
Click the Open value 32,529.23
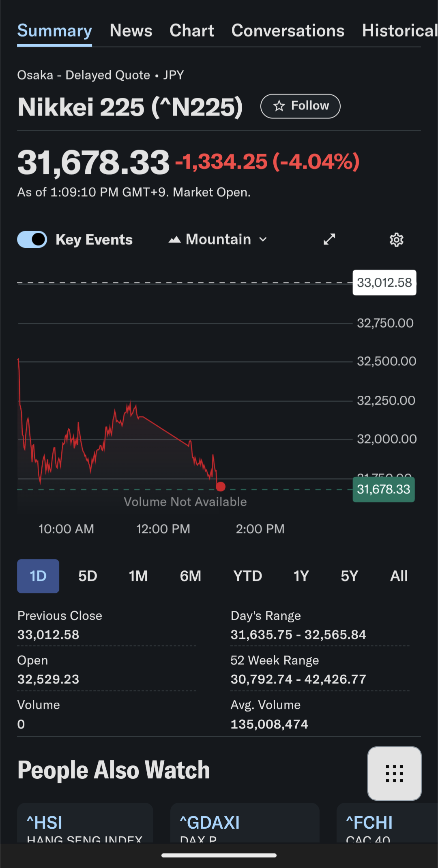click(x=48, y=679)
